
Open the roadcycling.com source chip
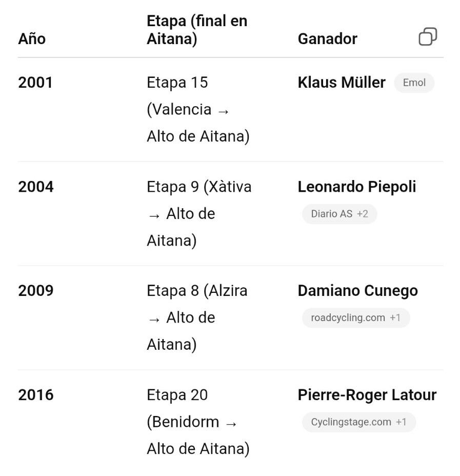355,318
